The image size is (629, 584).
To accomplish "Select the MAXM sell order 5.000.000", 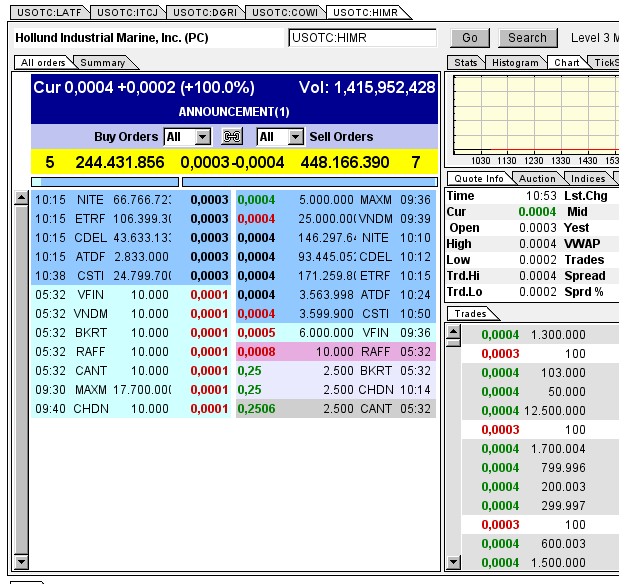I will click(x=336, y=200).
